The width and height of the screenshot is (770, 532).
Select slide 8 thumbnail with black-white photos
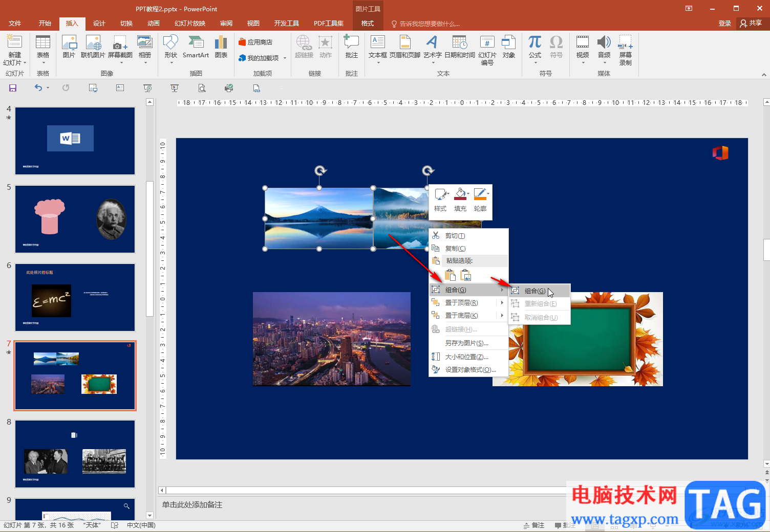point(75,454)
